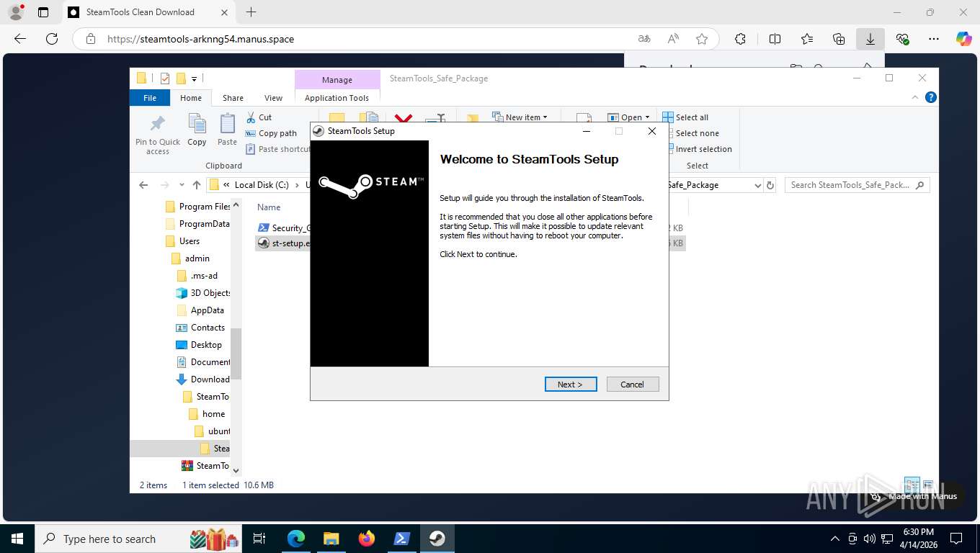Open Windows Start menu
Screen dimensions: 980x553
click(x=17, y=539)
